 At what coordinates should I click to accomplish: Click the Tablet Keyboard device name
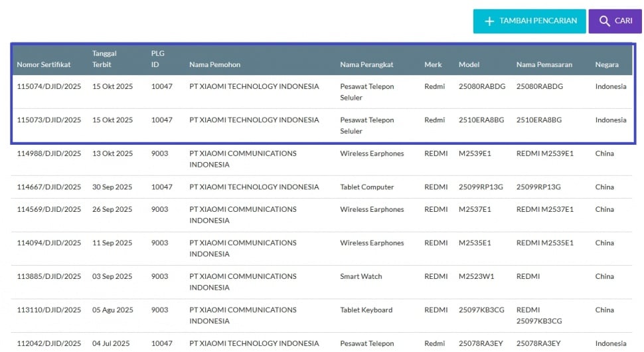click(366, 309)
